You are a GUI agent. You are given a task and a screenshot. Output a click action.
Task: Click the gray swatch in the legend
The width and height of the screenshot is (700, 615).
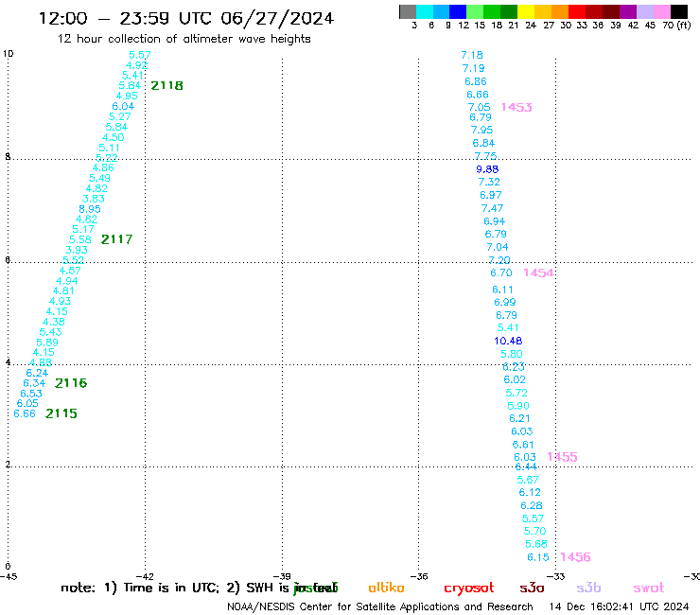(x=408, y=11)
